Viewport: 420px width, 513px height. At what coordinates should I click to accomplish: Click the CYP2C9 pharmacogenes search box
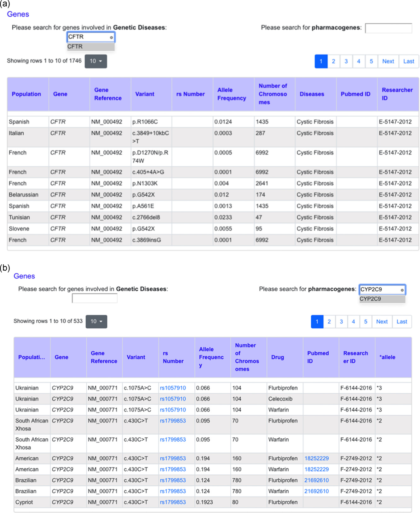[382, 290]
